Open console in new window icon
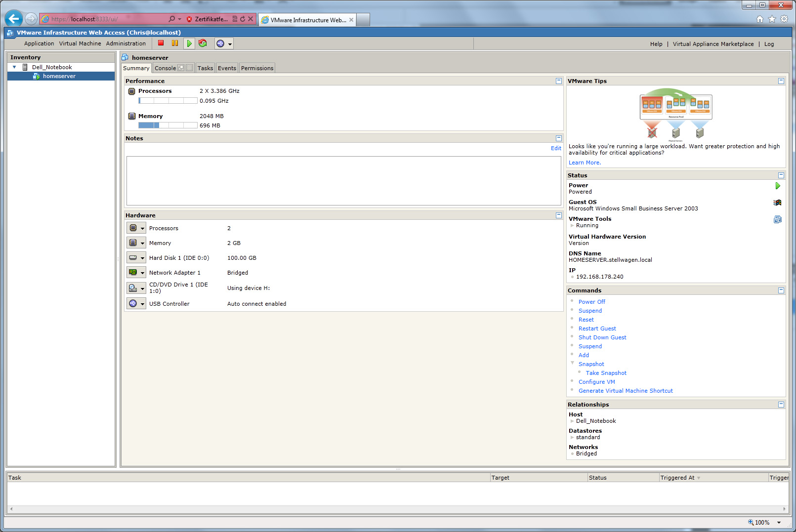 pyautogui.click(x=181, y=68)
